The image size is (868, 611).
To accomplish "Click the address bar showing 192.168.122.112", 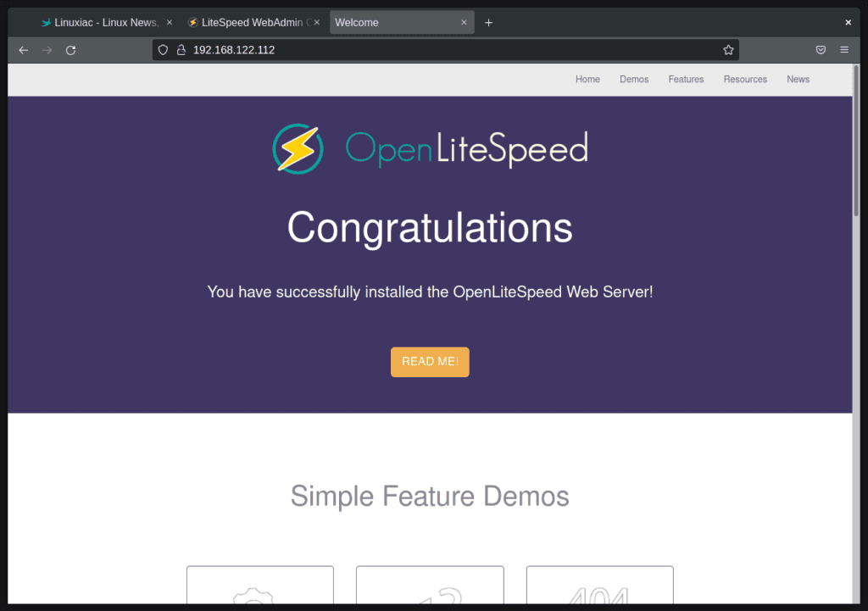I will point(446,50).
